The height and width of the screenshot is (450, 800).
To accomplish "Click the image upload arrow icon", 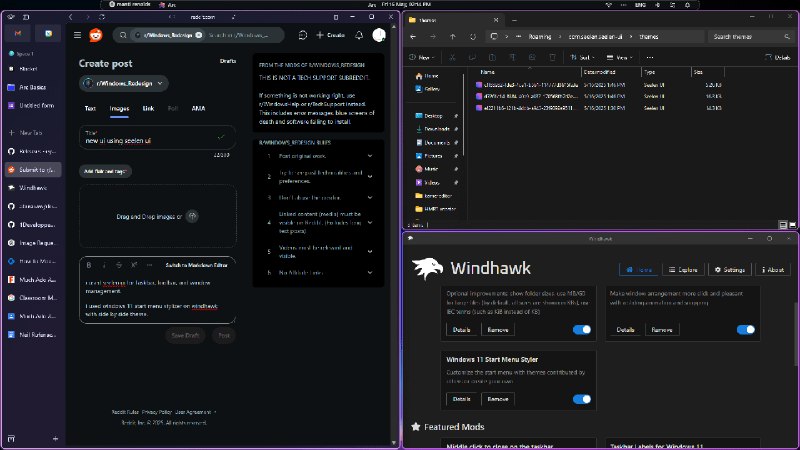I will point(192,216).
